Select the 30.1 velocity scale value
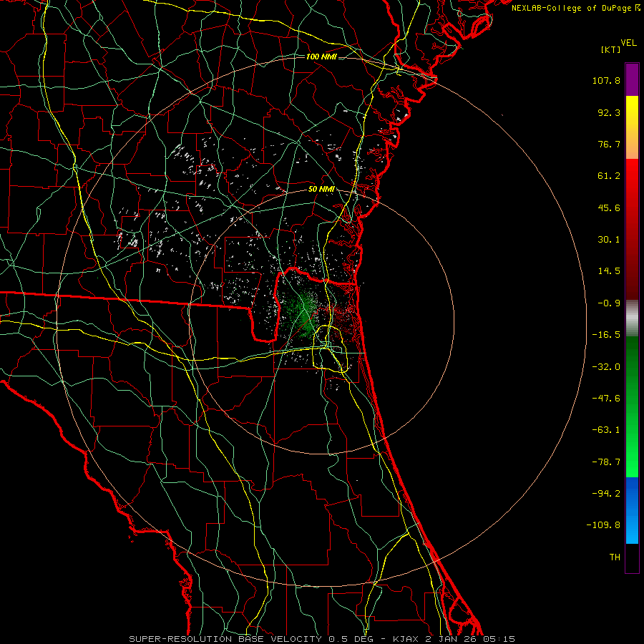 pyautogui.click(x=609, y=240)
